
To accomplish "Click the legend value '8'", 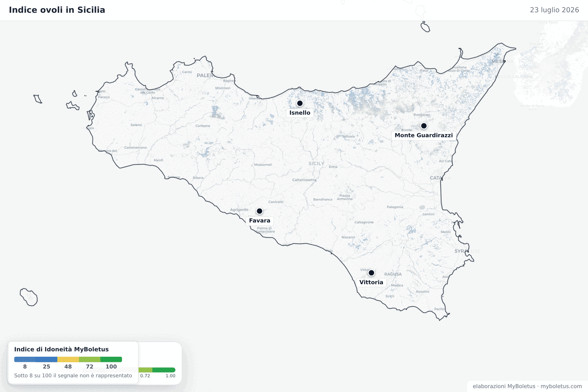I will (25, 367).
